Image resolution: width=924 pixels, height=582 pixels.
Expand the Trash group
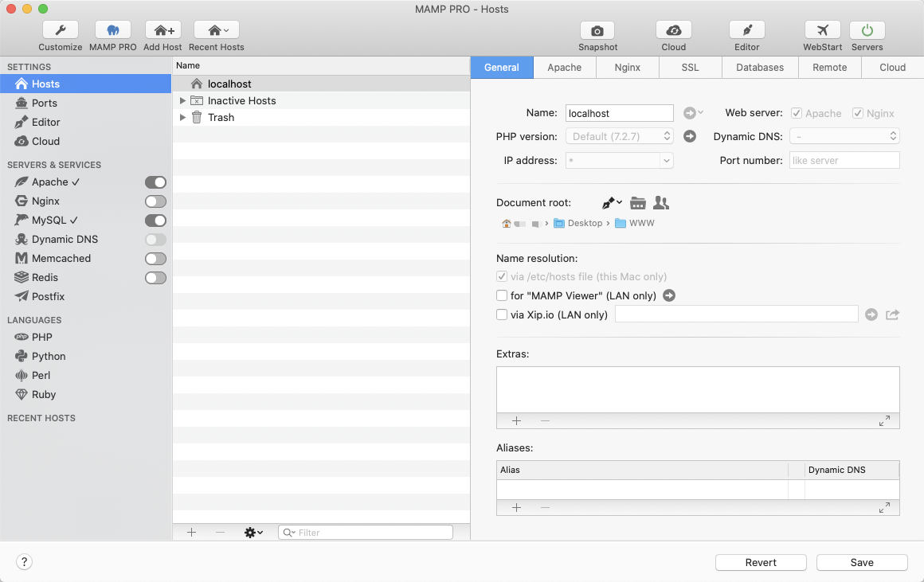coord(182,117)
